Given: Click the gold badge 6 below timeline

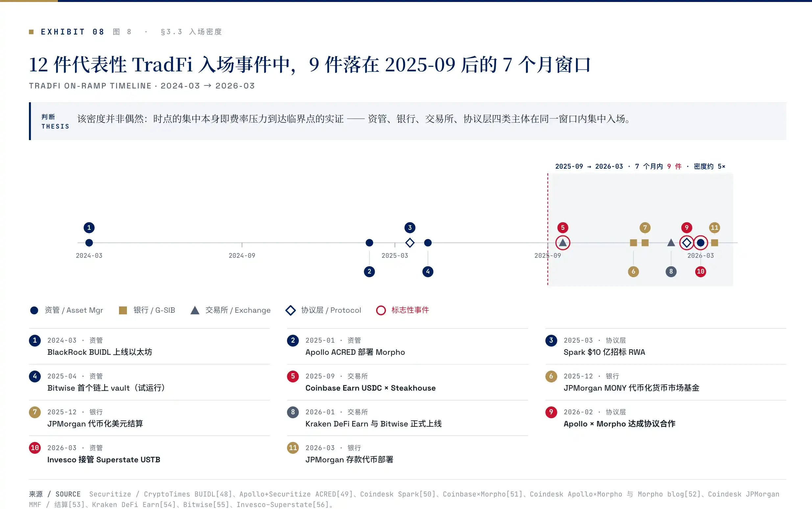Looking at the screenshot, I should [633, 272].
